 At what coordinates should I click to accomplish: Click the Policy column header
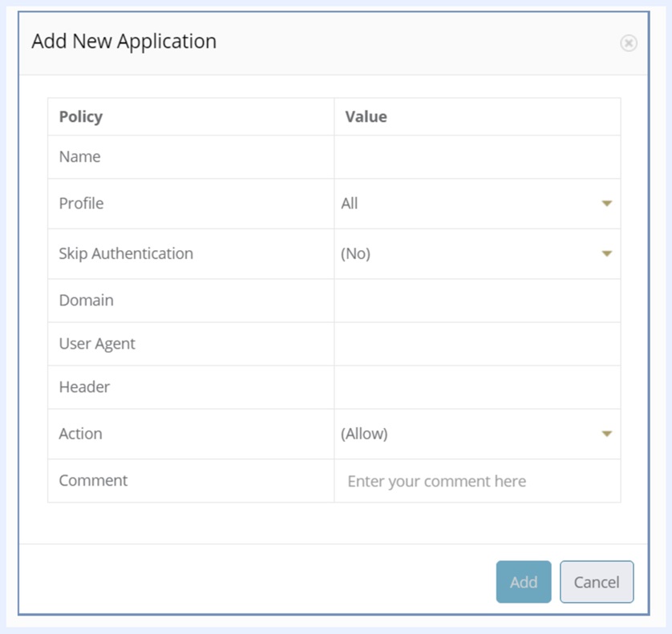[x=81, y=117]
